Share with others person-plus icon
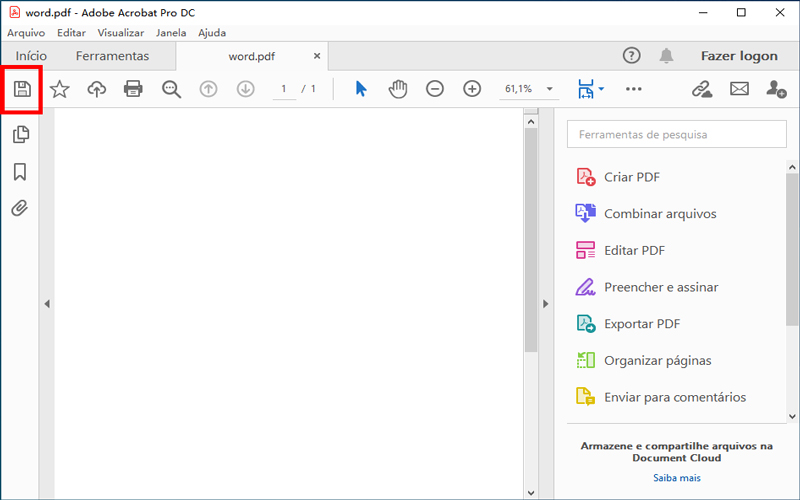This screenshot has height=500, width=800. pos(776,89)
